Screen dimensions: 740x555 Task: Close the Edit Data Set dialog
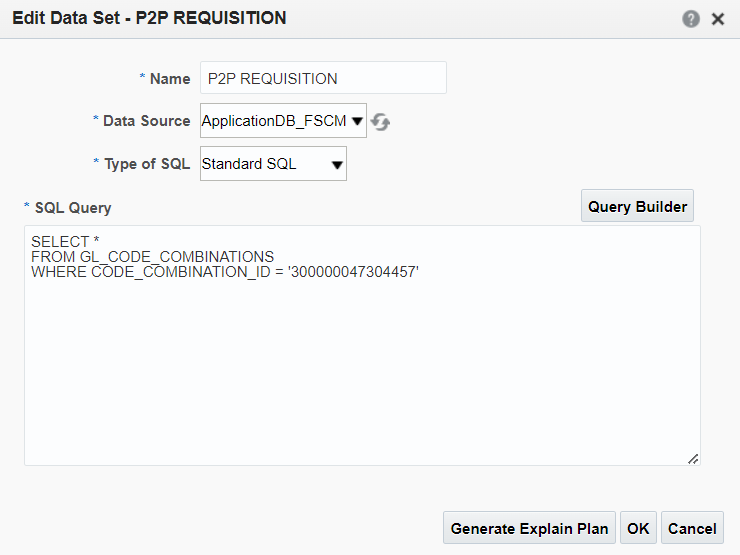coord(718,19)
